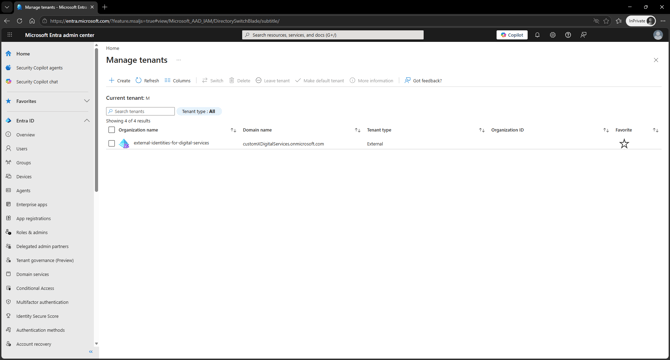Open Security Copilot agents
The width and height of the screenshot is (670, 360).
pos(39,68)
